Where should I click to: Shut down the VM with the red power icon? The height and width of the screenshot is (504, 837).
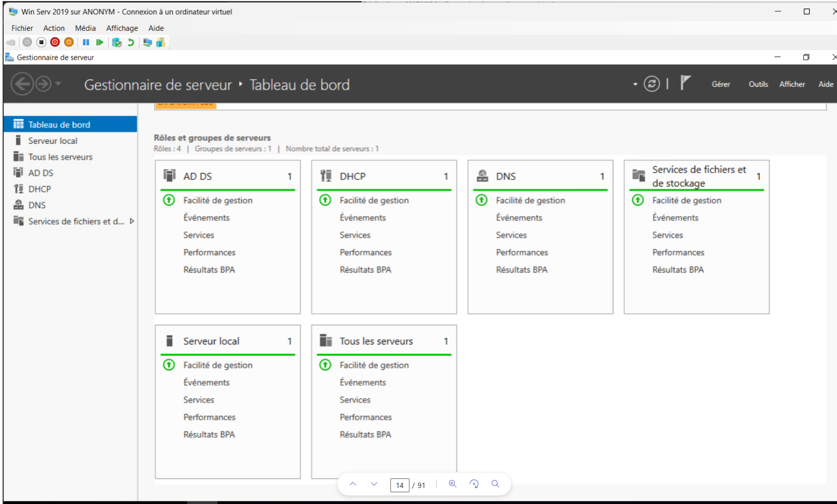click(x=55, y=42)
